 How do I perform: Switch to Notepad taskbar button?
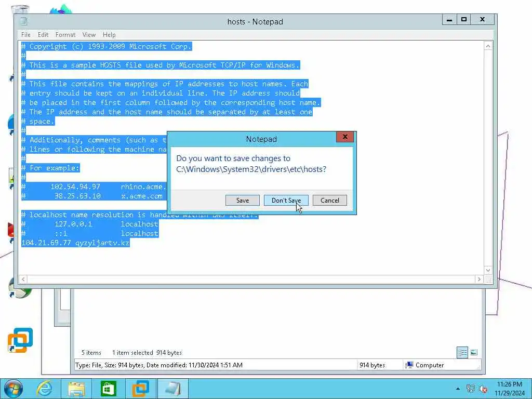point(173,389)
